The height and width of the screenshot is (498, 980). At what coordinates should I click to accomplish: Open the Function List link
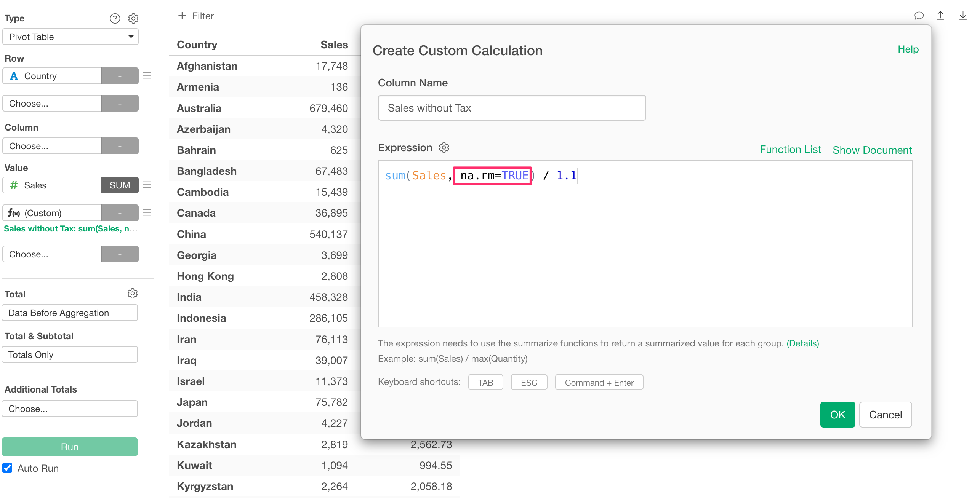click(x=790, y=150)
